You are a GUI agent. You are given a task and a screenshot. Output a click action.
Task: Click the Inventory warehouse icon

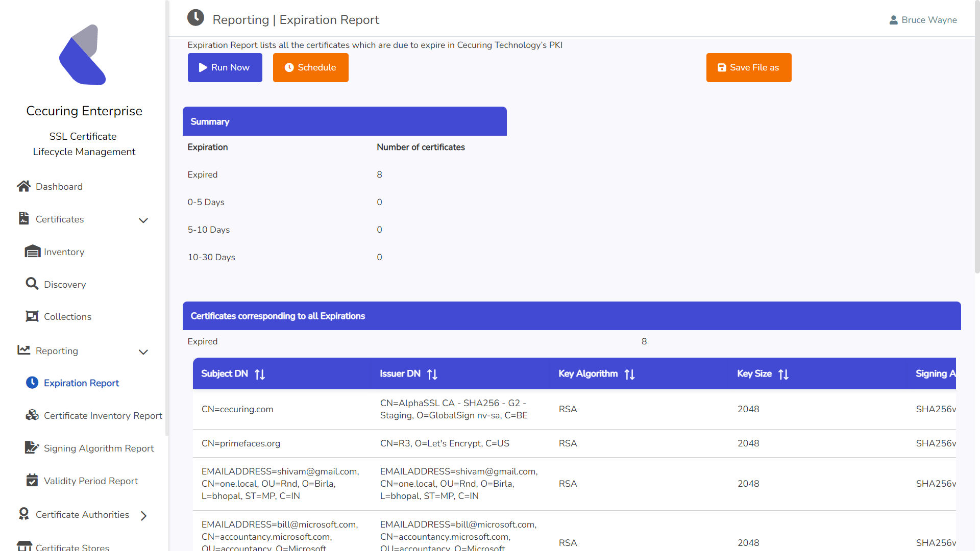click(33, 252)
